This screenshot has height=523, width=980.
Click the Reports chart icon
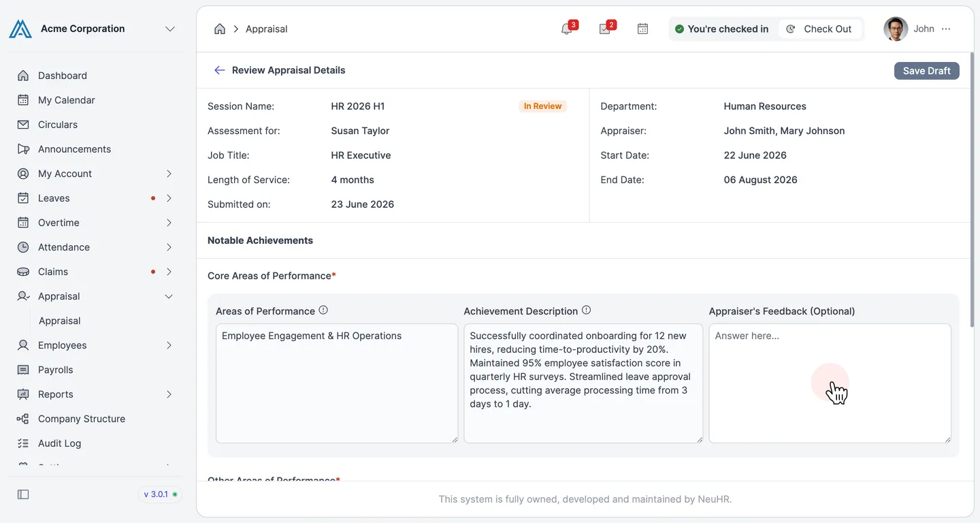coord(23,394)
